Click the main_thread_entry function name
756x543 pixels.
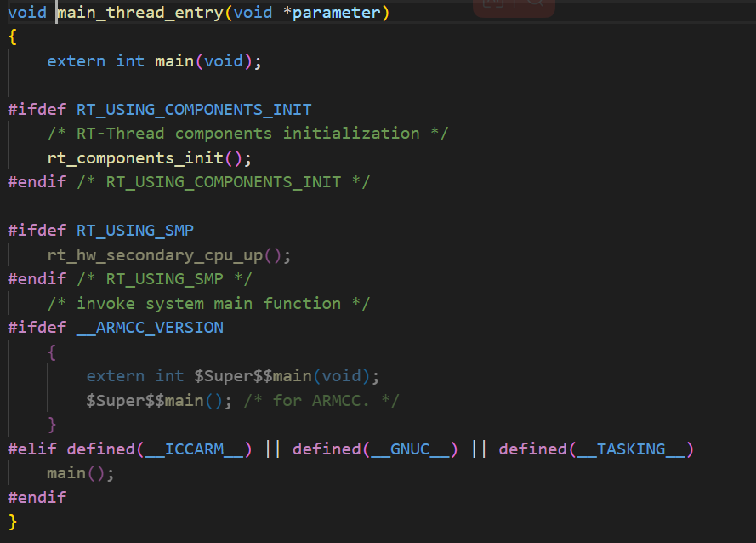click(x=140, y=13)
